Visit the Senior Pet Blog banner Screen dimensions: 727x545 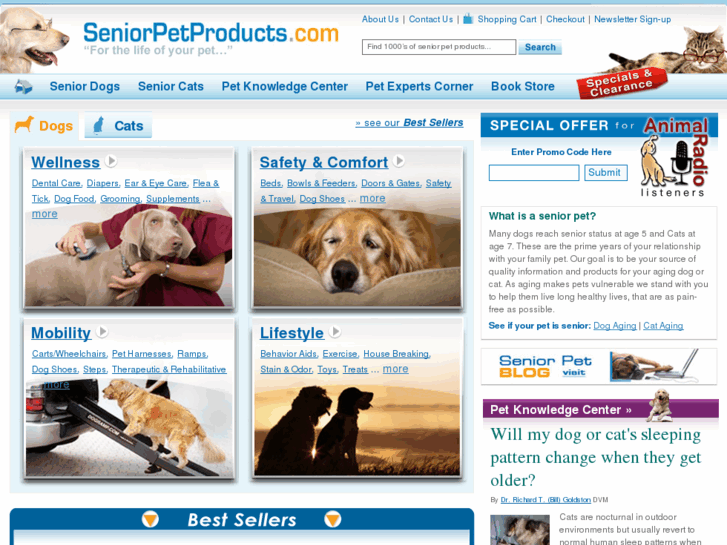coord(599,366)
